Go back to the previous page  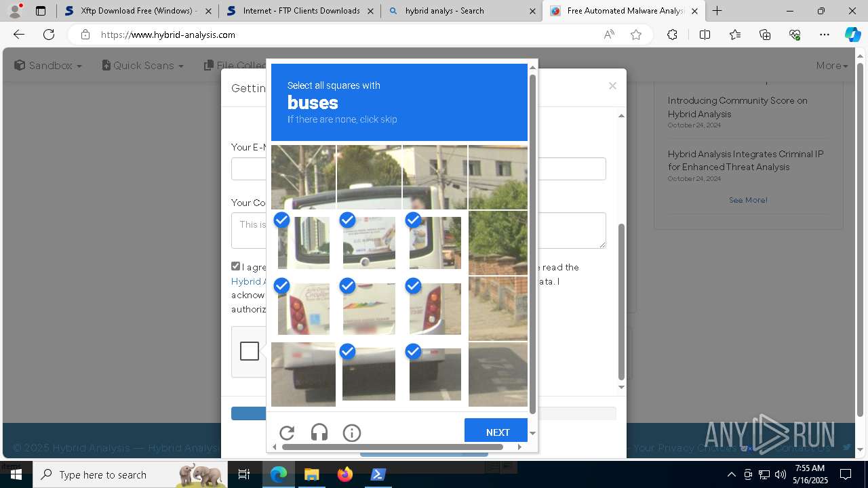(19, 35)
